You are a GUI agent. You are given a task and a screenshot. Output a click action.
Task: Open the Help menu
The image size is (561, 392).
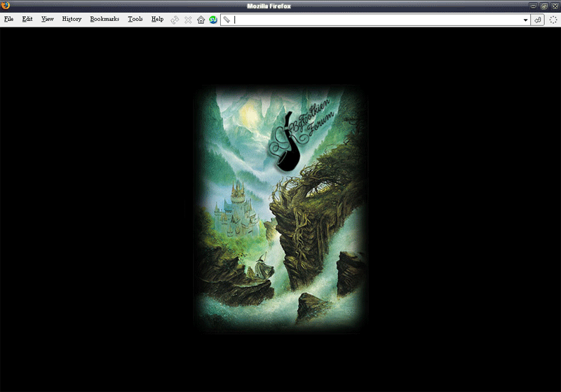(x=157, y=19)
